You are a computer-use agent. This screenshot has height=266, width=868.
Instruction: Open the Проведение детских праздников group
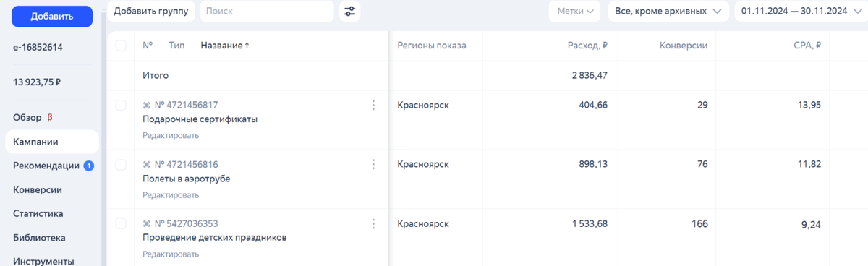pos(215,237)
